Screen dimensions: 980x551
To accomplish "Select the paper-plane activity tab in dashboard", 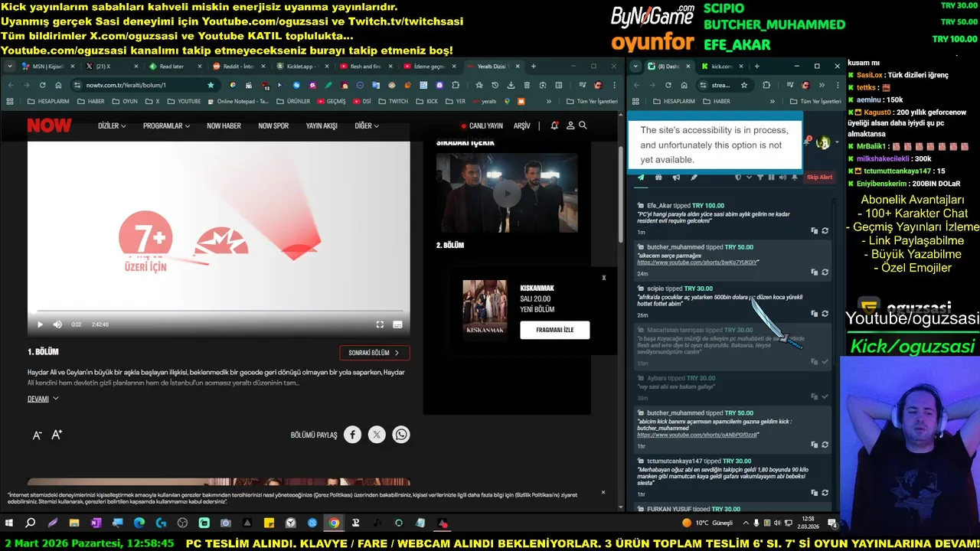I will point(641,177).
